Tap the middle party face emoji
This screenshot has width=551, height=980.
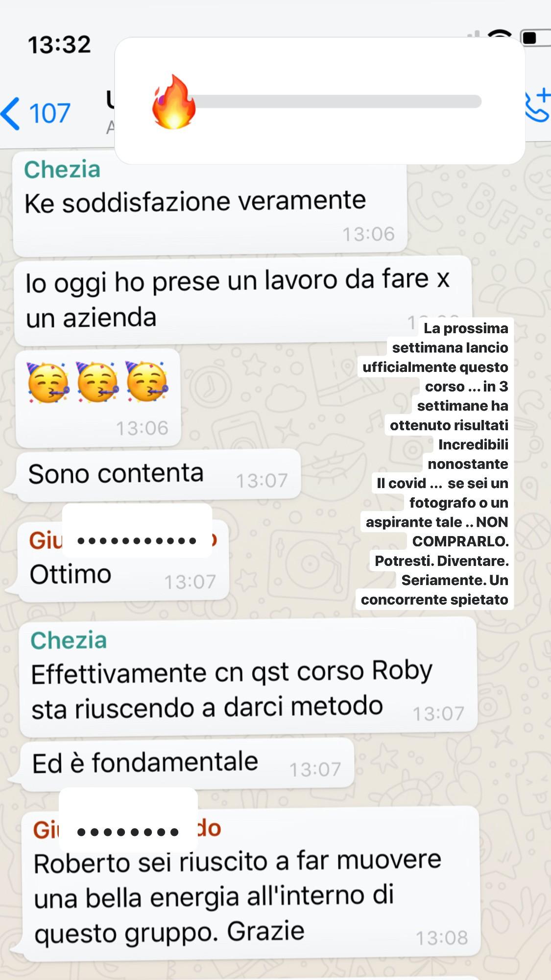[97, 382]
